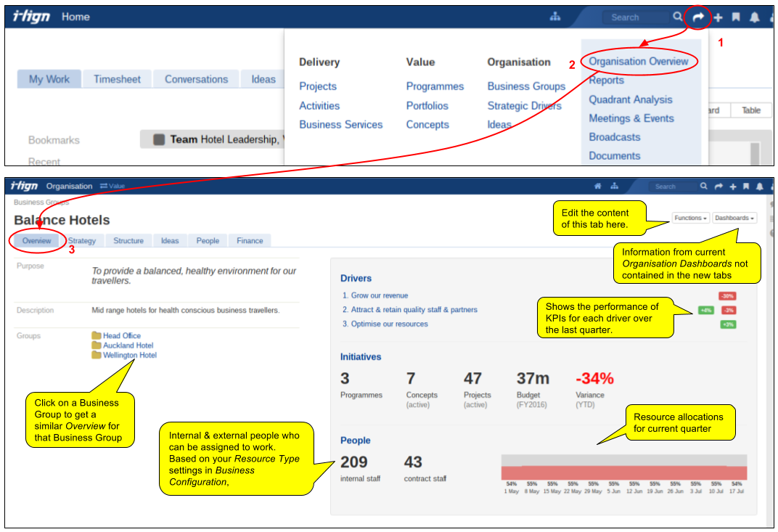Switch to the Structure tab
This screenshot has width=778, height=532.
pos(128,241)
